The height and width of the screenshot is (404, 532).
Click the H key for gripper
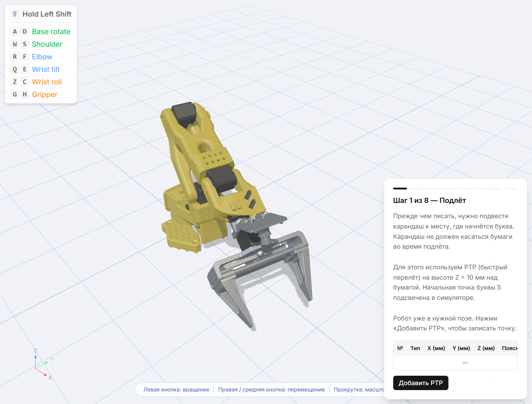[24, 94]
